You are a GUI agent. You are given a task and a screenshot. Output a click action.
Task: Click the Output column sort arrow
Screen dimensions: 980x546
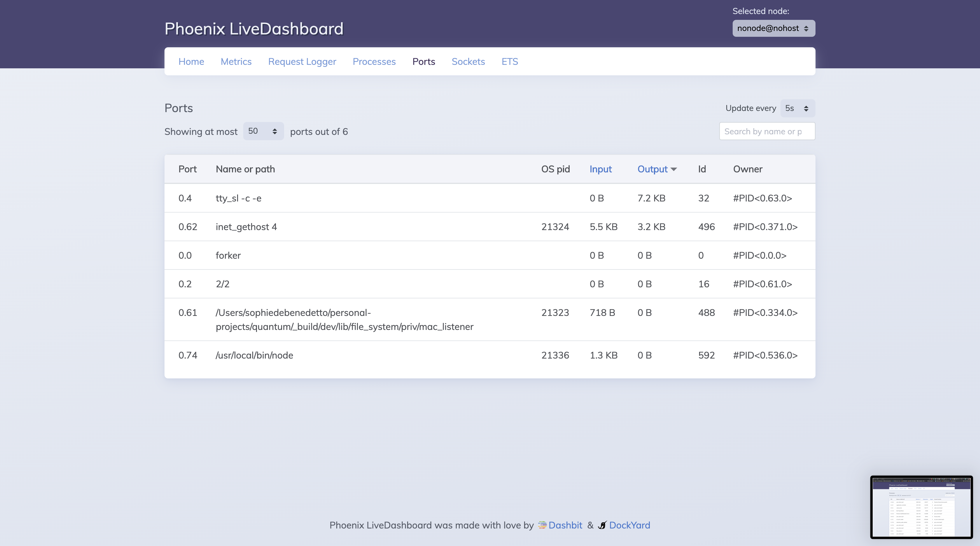click(674, 169)
